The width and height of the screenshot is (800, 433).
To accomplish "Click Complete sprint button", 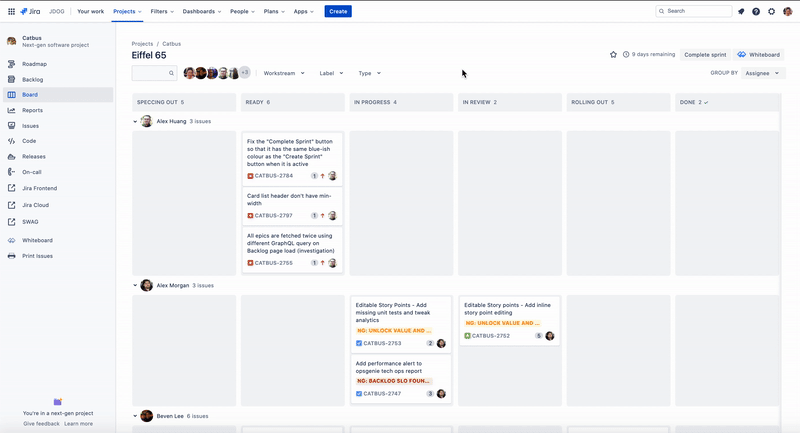I will tap(705, 55).
